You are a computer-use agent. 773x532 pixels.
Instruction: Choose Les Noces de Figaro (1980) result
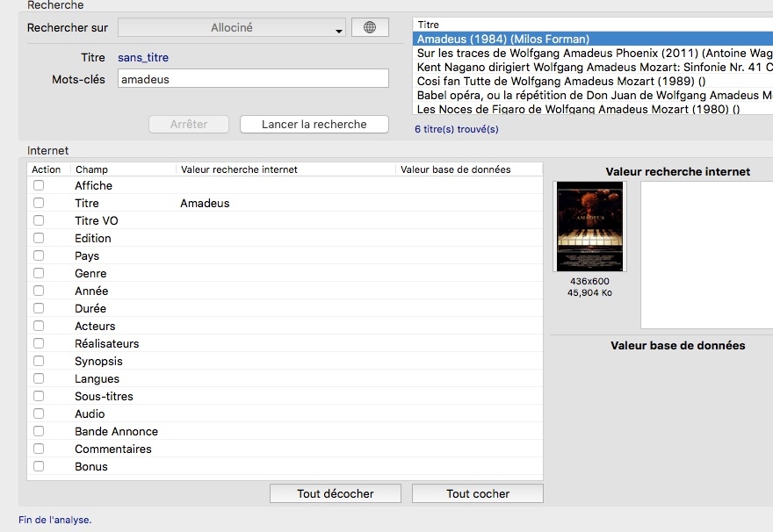pyautogui.click(x=578, y=110)
